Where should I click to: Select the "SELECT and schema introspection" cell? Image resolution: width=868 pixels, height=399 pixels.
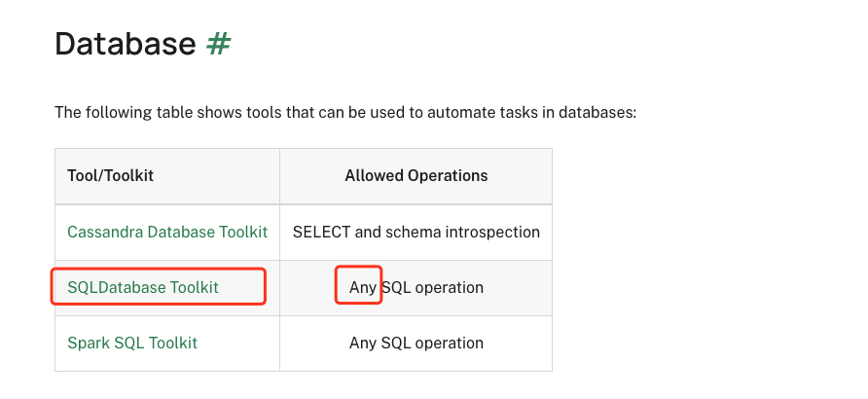coord(416,232)
